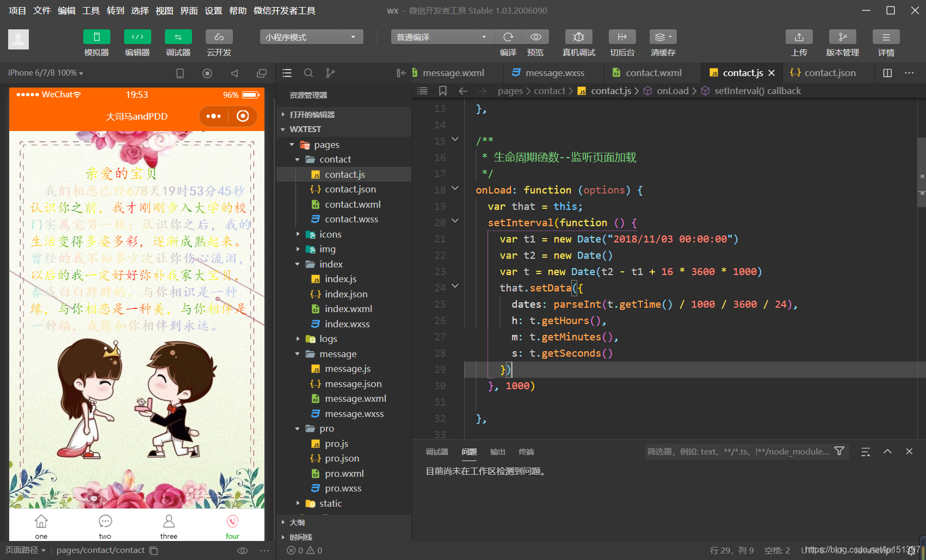Toggle the 模拟器 simulator panel button
Image resolution: width=926 pixels, height=560 pixels.
point(97,37)
